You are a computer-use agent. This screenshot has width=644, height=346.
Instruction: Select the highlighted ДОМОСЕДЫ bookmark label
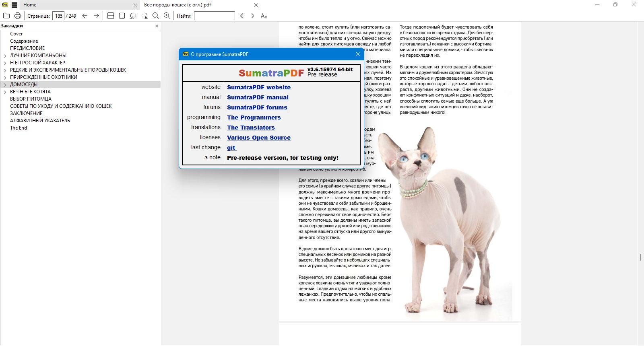tap(24, 84)
